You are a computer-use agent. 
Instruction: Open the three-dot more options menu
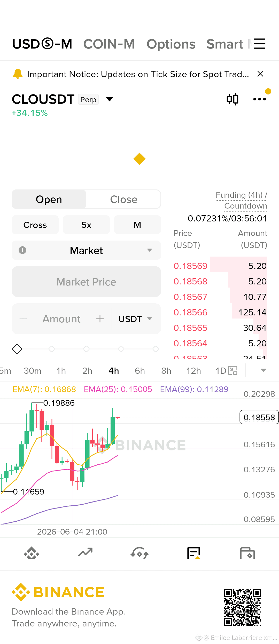(260, 99)
